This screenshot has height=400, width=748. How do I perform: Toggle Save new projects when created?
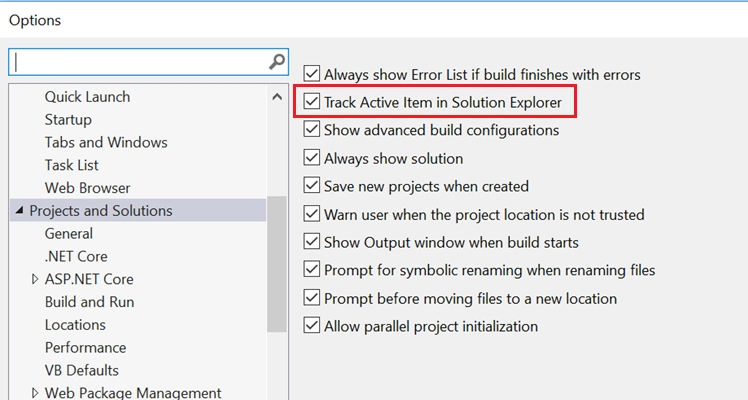[x=313, y=186]
